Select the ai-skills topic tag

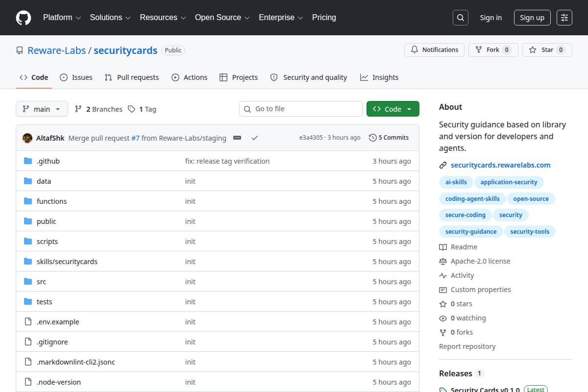456,182
